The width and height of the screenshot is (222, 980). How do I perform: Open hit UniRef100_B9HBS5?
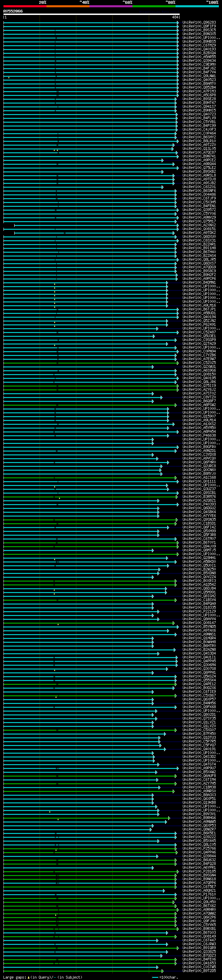click(199, 41)
